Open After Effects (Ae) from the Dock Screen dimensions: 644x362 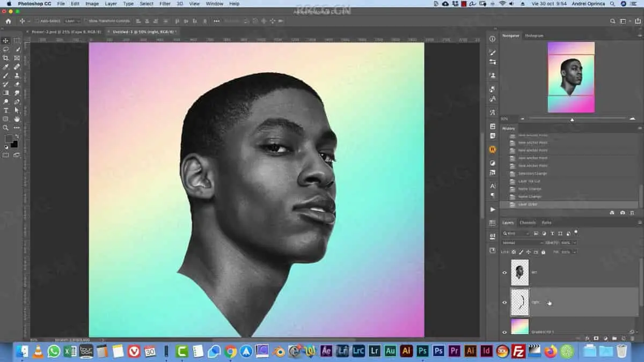point(326,351)
